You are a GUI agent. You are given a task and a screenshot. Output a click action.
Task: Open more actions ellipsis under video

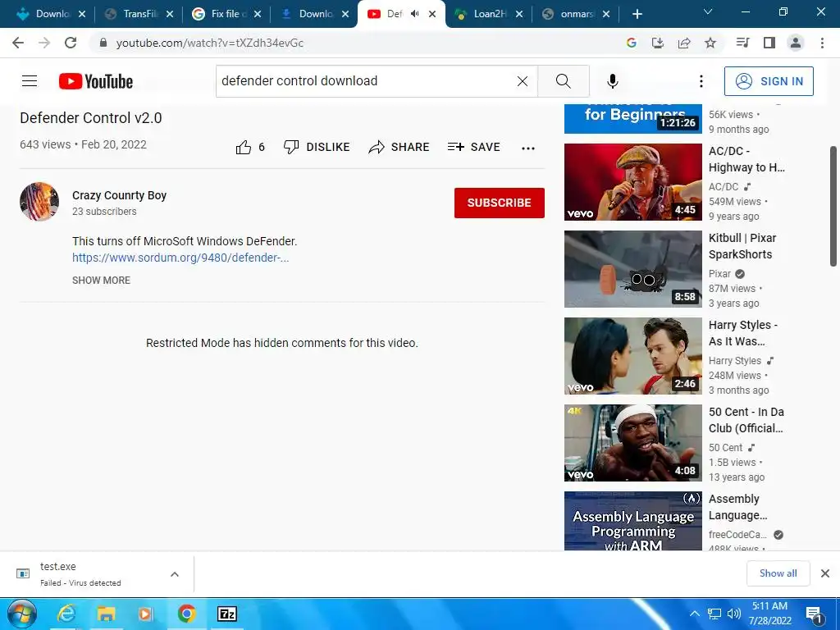point(528,148)
